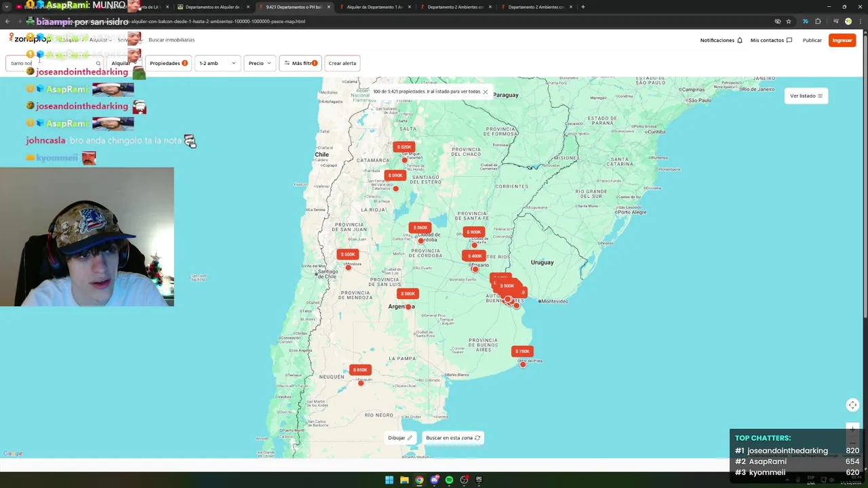868x488 pixels.
Task: Select the $ 750K Mar del Plata marker
Action: (522, 351)
